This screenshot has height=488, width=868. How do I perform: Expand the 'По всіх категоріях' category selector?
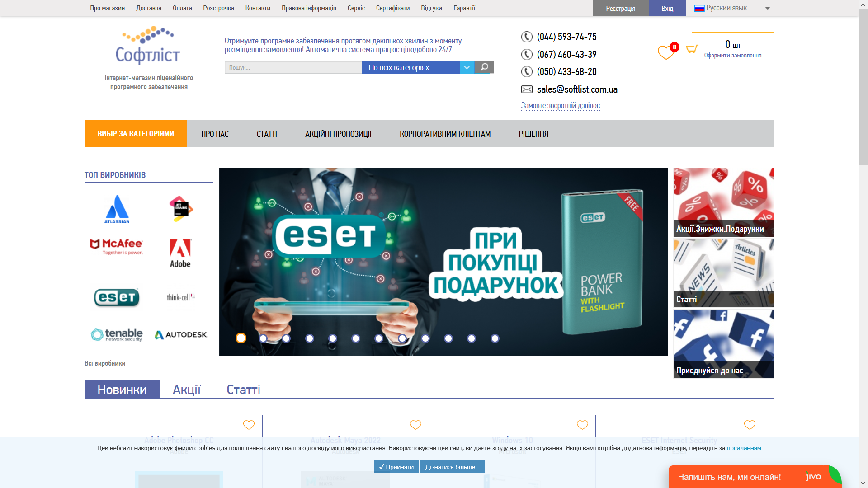click(x=466, y=67)
